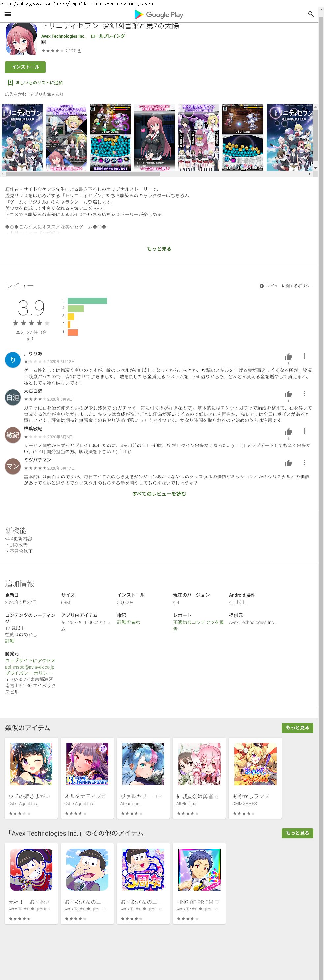Open the KING OF PRISM app icon
This screenshot has height=980, width=324.
pos(199,870)
